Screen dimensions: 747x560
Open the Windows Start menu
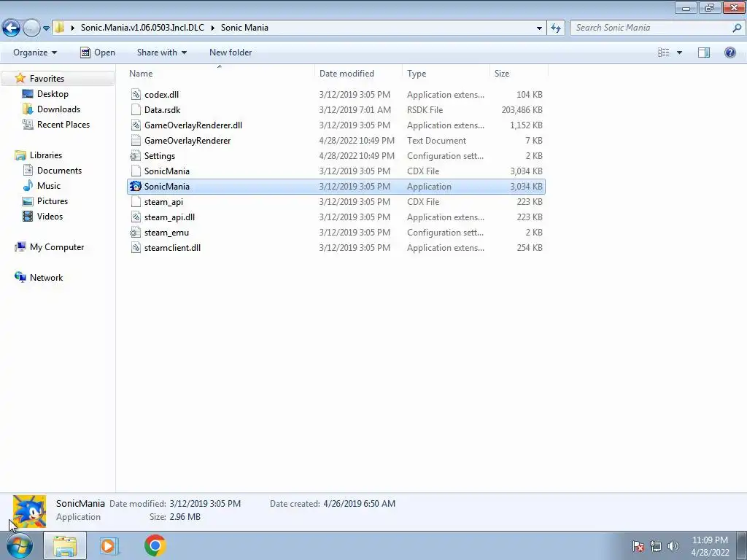point(20,545)
